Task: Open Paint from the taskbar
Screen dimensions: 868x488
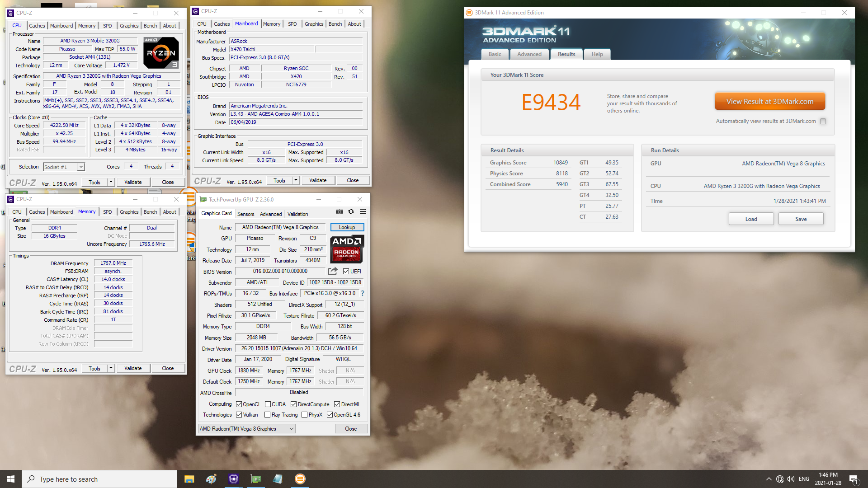Action: [x=211, y=479]
